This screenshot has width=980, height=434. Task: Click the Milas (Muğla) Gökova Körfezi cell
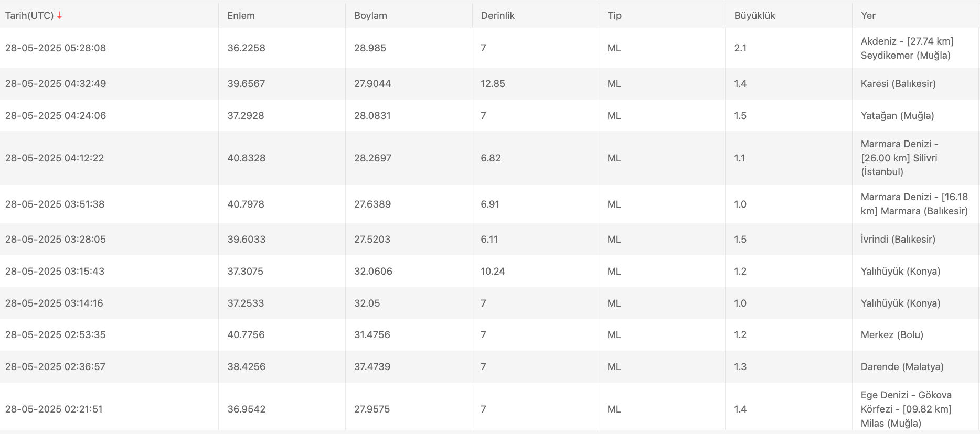pos(906,409)
